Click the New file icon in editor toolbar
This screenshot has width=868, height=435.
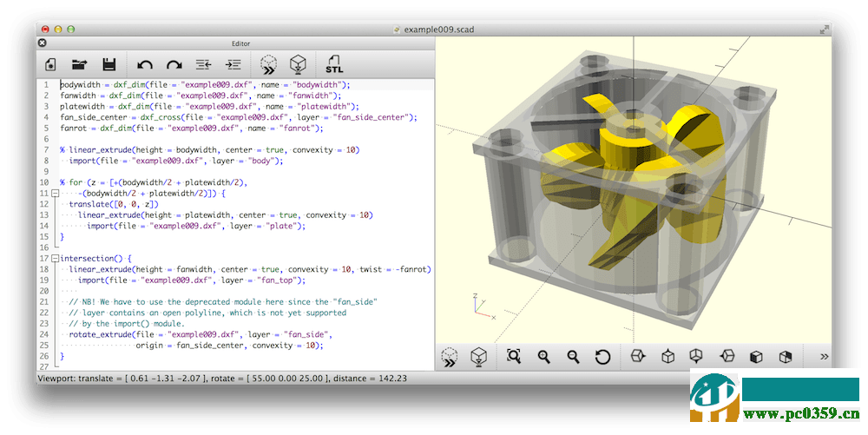pyautogui.click(x=50, y=64)
